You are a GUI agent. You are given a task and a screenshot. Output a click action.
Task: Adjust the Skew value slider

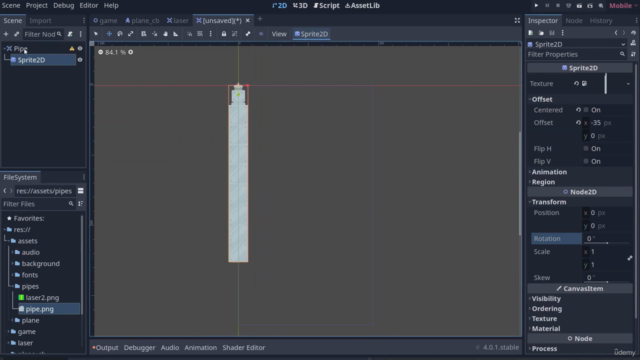pyautogui.click(x=607, y=282)
